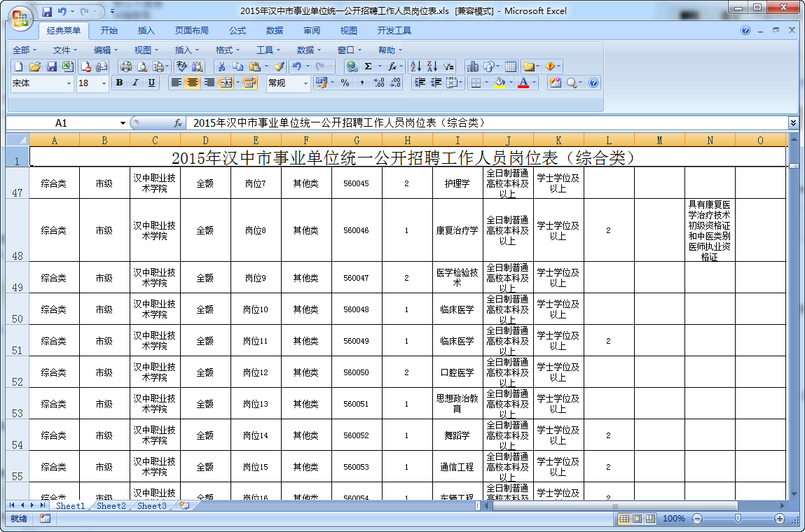Switch to the 开发工具 ribbon tab
The width and height of the screenshot is (805, 532).
coord(394,31)
